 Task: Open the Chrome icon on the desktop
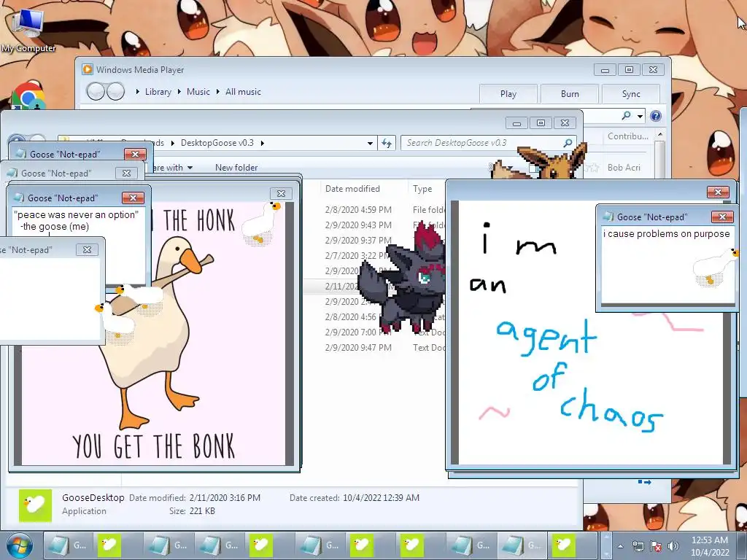click(x=28, y=96)
